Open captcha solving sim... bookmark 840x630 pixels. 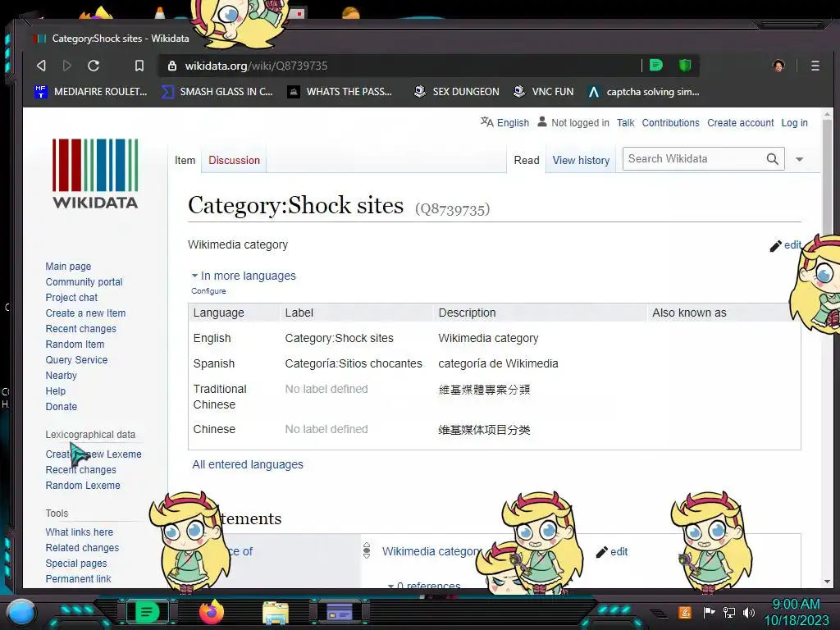643,92
